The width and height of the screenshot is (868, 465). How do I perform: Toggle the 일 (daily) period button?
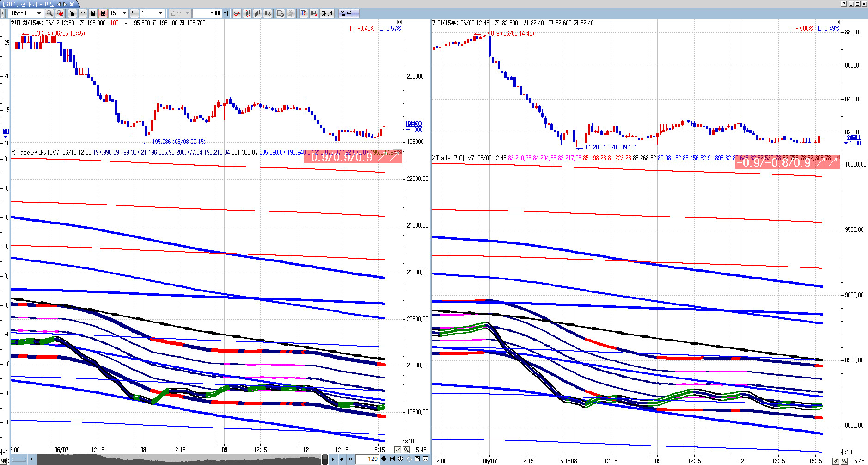pyautogui.click(x=73, y=13)
